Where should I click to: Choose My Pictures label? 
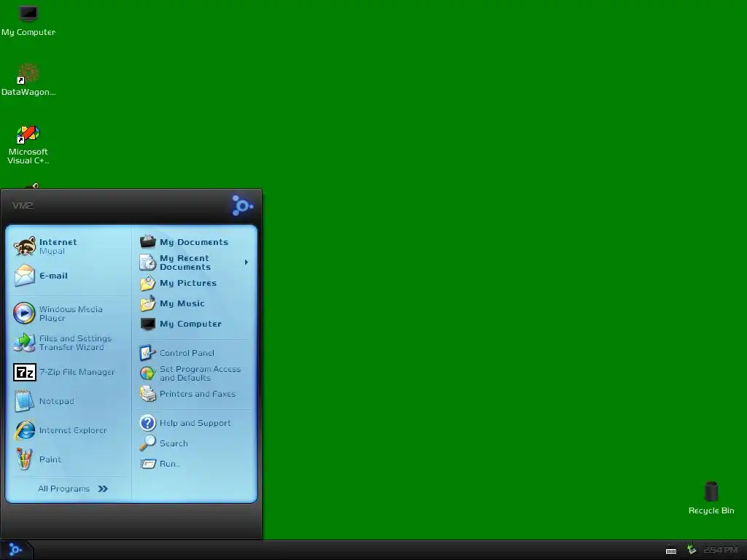click(188, 283)
